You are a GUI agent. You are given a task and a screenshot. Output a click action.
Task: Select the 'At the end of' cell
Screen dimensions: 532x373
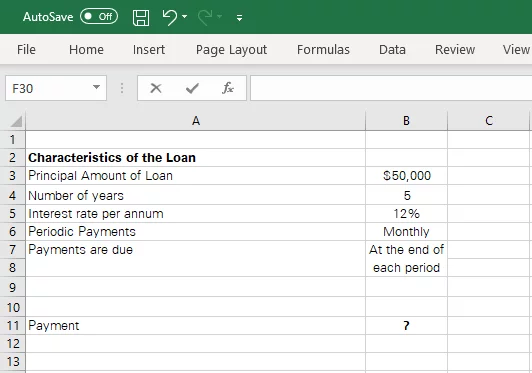point(406,250)
